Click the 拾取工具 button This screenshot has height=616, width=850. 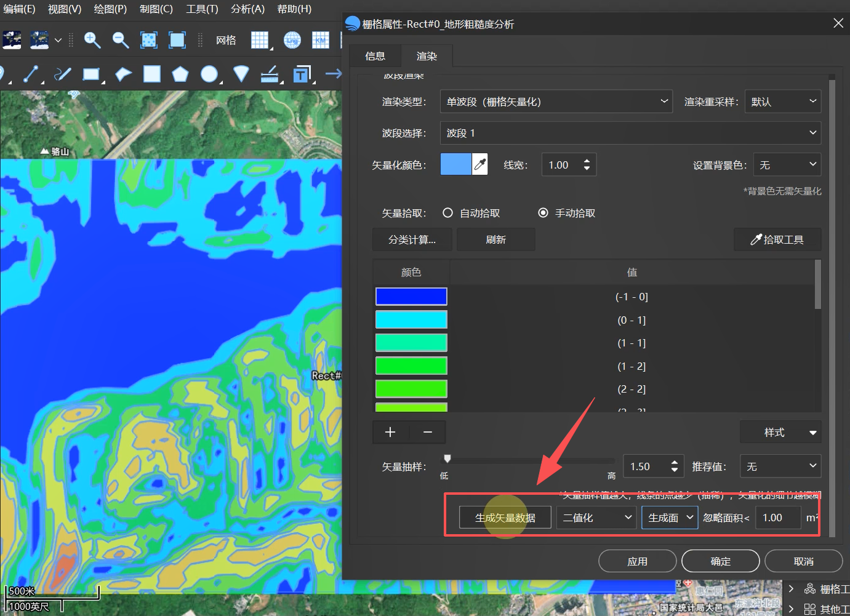(777, 239)
